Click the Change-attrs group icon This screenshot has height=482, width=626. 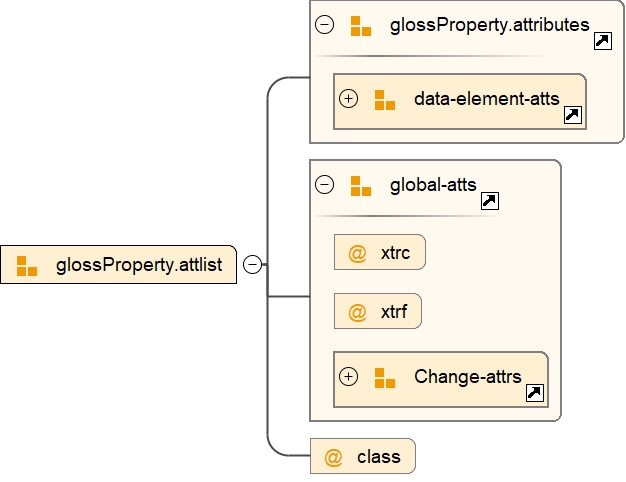(385, 378)
